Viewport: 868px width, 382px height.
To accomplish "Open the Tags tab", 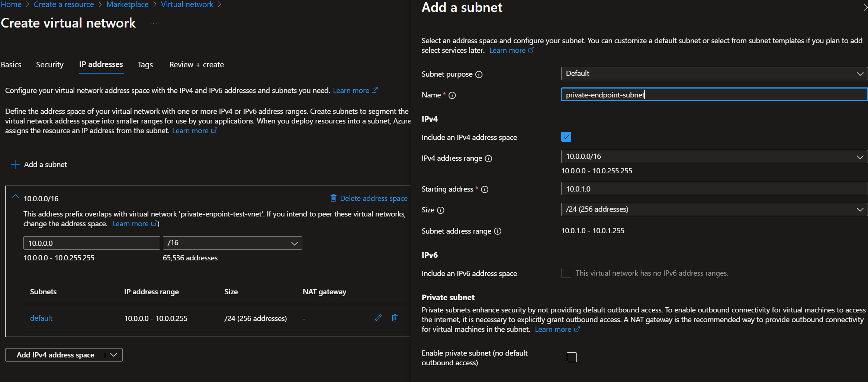I will 145,65.
